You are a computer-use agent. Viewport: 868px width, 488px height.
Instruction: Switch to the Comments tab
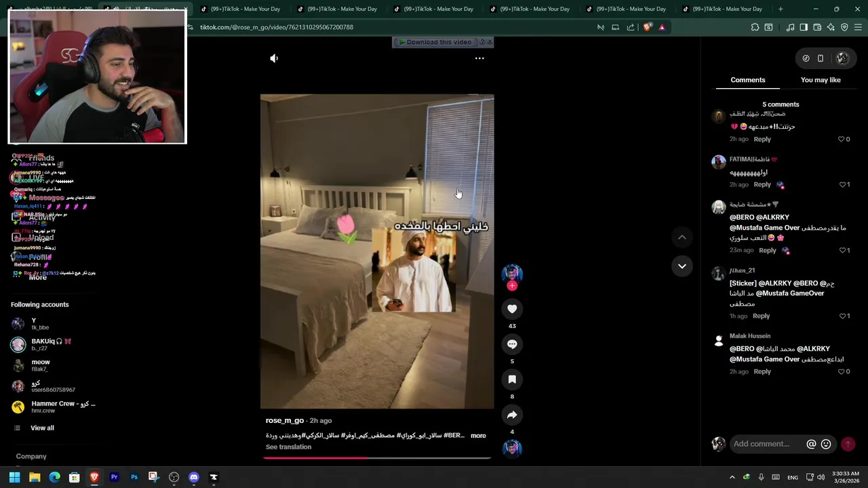[748, 80]
